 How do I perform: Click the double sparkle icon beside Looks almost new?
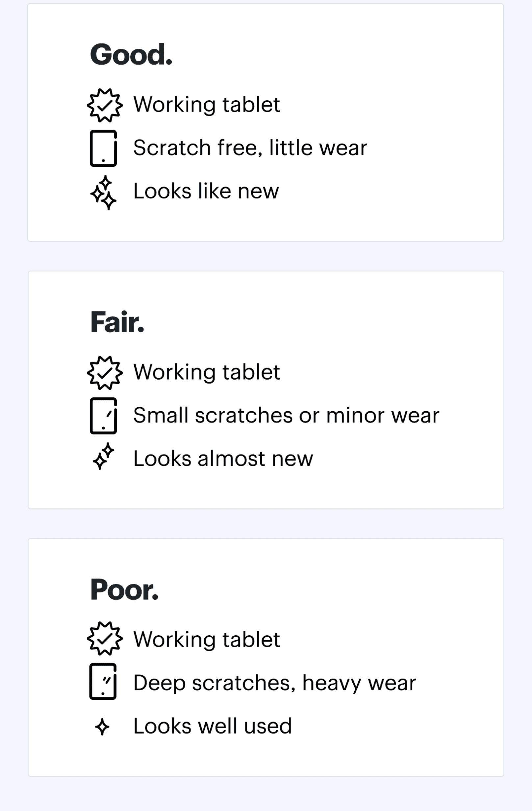click(x=103, y=456)
